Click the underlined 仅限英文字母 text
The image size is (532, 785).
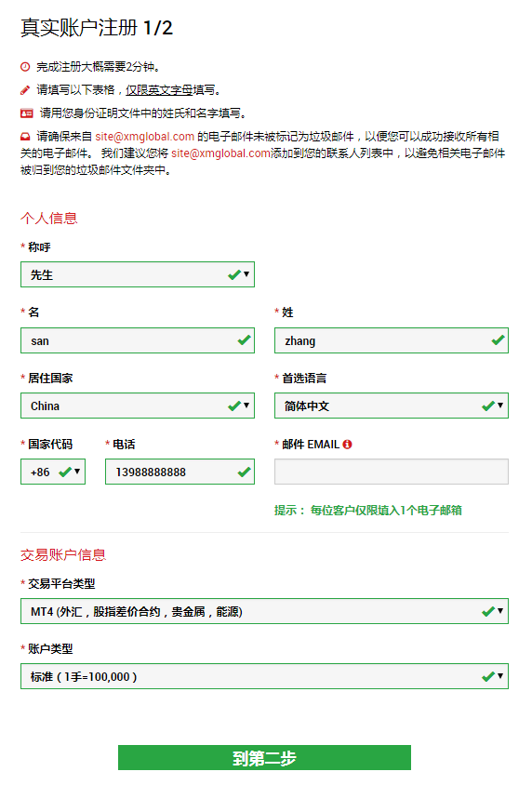(159, 90)
